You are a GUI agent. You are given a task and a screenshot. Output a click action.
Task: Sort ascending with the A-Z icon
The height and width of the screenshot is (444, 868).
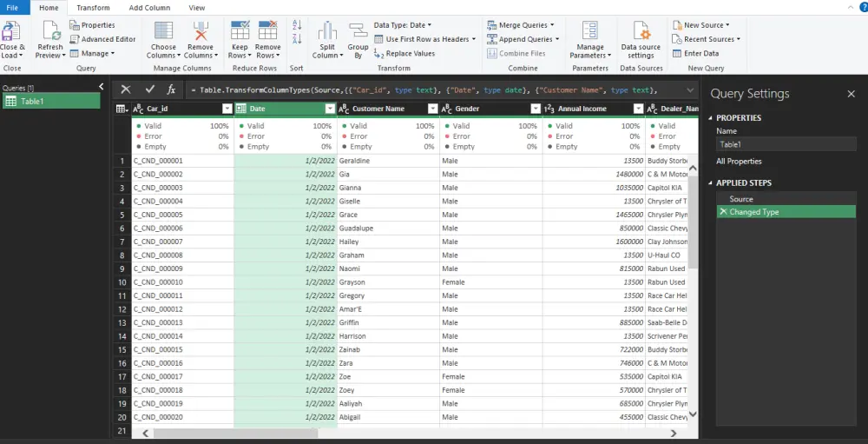coord(297,25)
